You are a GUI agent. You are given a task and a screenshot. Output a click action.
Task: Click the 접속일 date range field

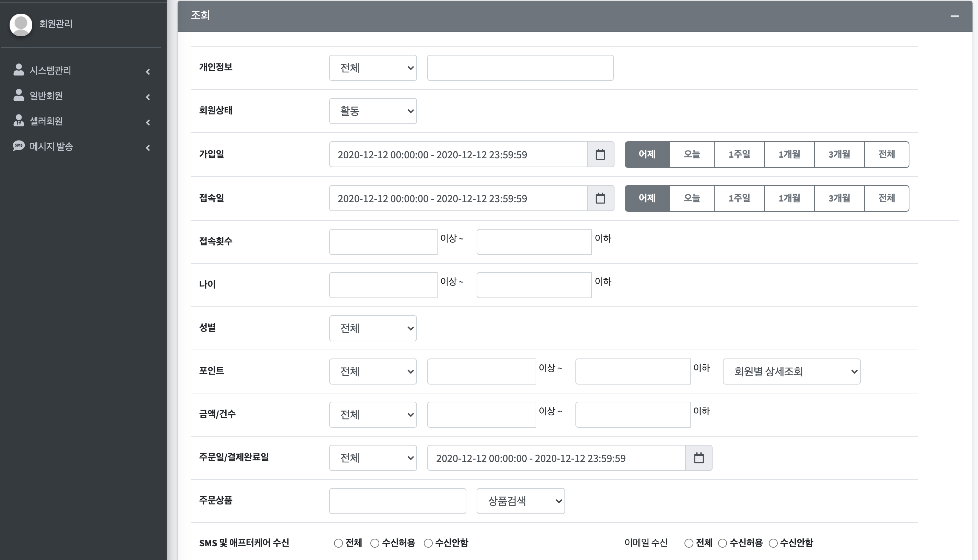tap(458, 198)
